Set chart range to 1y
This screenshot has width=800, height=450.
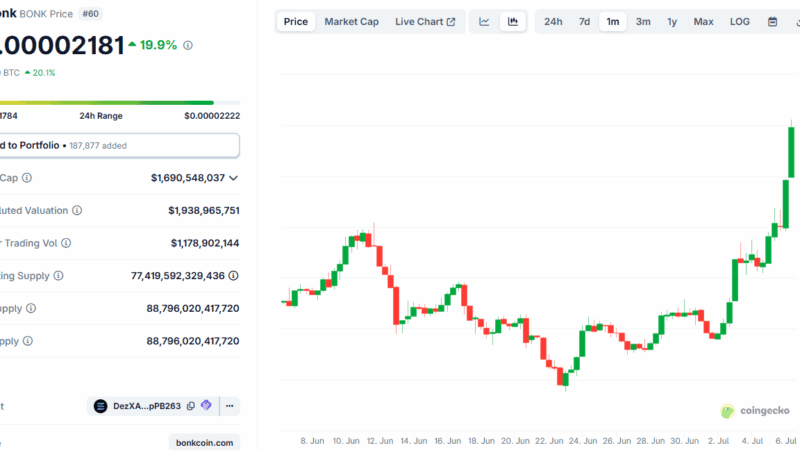(x=672, y=21)
